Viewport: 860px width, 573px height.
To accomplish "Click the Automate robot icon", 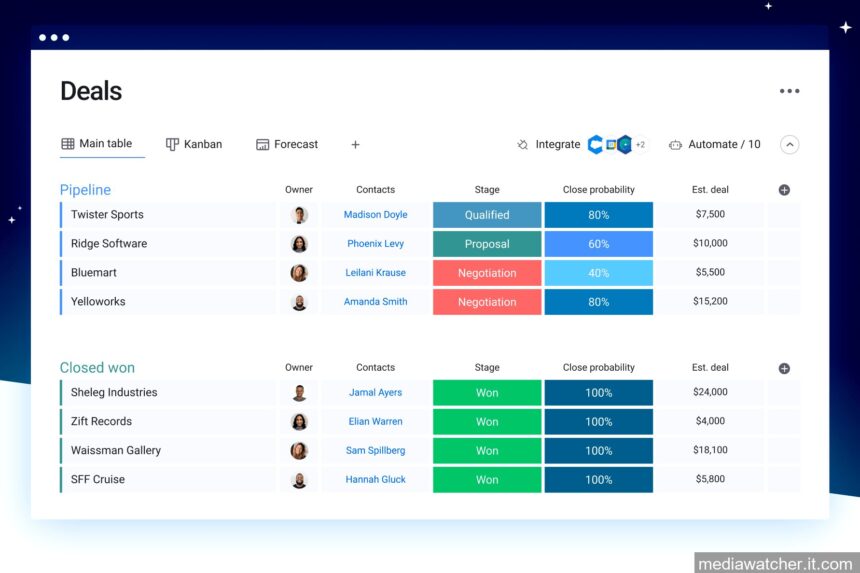I will (675, 145).
